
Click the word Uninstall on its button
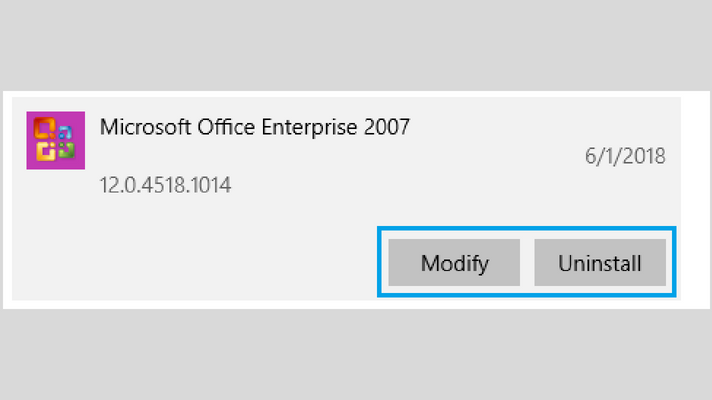click(600, 263)
